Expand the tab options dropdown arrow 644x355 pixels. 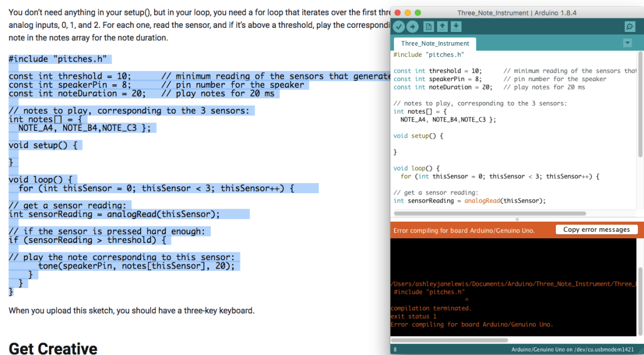pos(627,43)
